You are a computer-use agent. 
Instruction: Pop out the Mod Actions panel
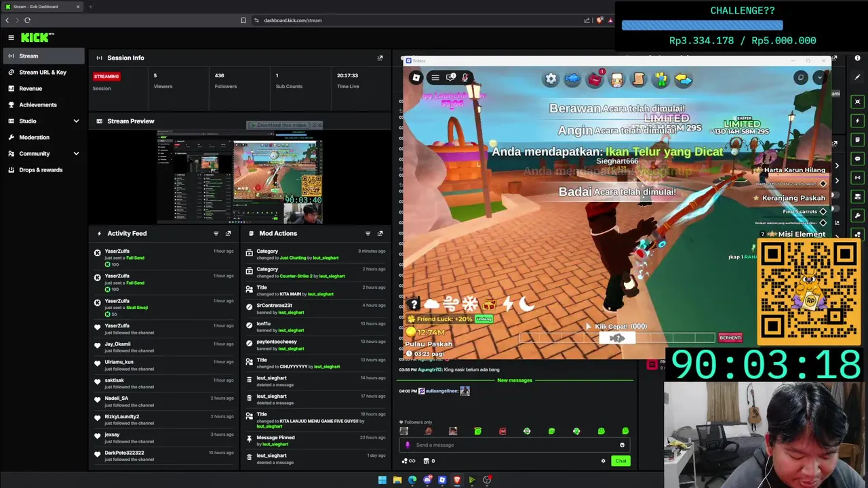pyautogui.click(x=380, y=233)
